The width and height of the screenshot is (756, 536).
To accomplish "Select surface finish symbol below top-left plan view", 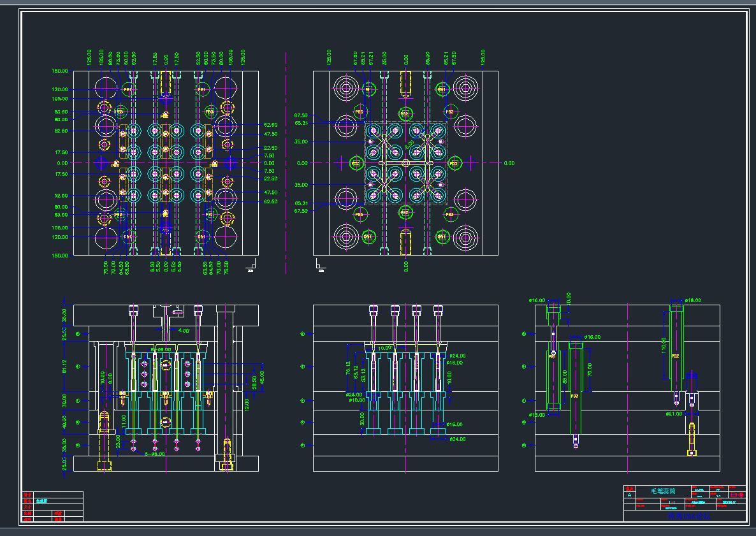I will pos(251,265).
